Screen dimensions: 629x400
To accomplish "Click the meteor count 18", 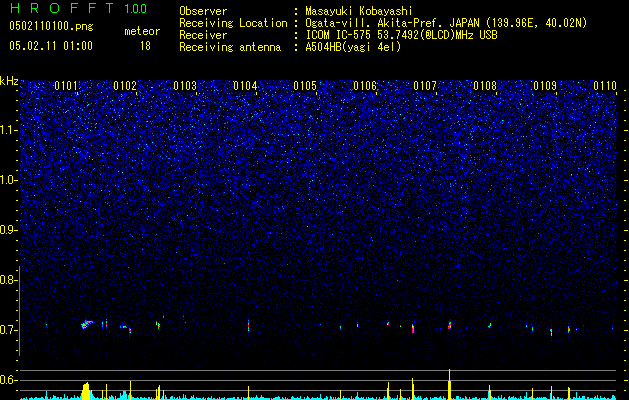I will 145,46.
